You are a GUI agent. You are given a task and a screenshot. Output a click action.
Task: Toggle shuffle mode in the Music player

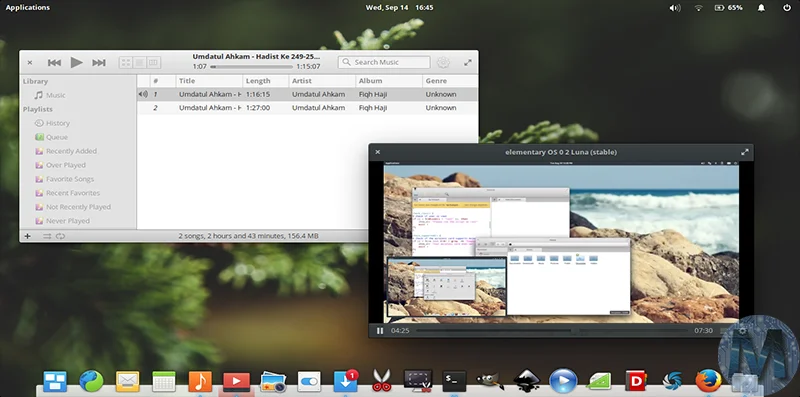[x=47, y=236]
